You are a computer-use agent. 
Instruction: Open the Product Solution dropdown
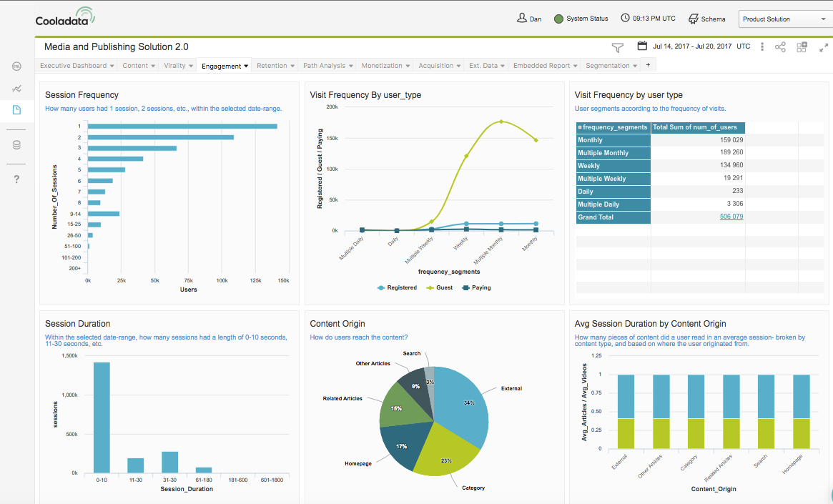pyautogui.click(x=785, y=19)
